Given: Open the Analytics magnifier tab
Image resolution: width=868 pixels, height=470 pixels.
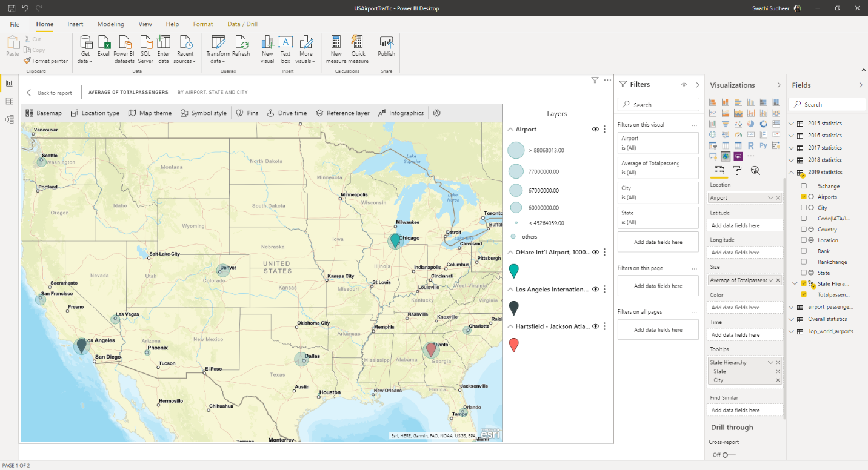Looking at the screenshot, I should click(755, 171).
